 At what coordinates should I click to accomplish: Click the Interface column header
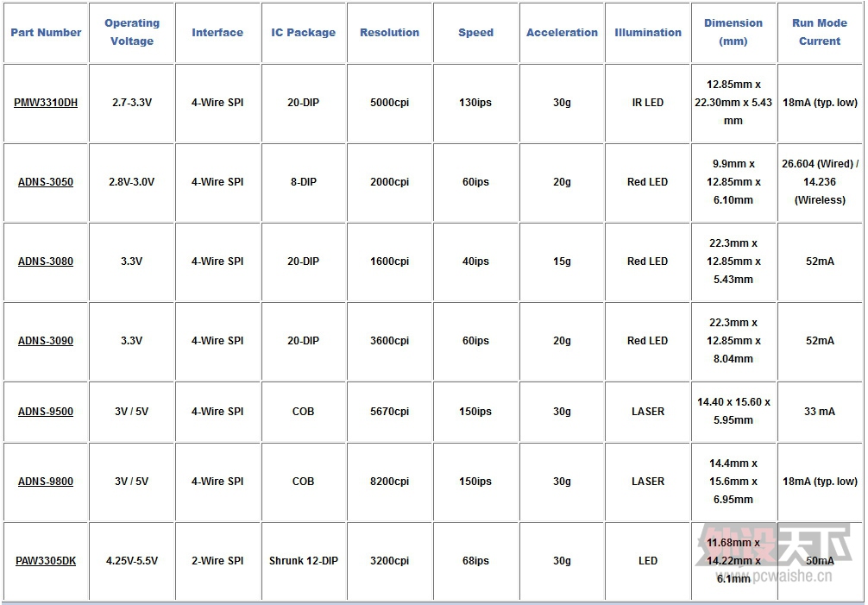pyautogui.click(x=217, y=32)
